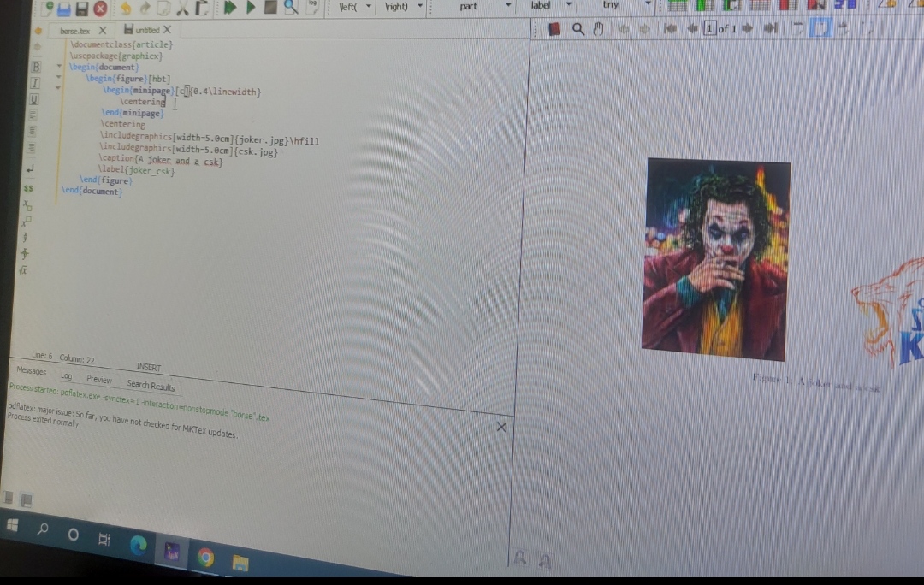Collapse the \begin{document} fold arrow
This screenshot has width=924, height=585.
coord(58,67)
